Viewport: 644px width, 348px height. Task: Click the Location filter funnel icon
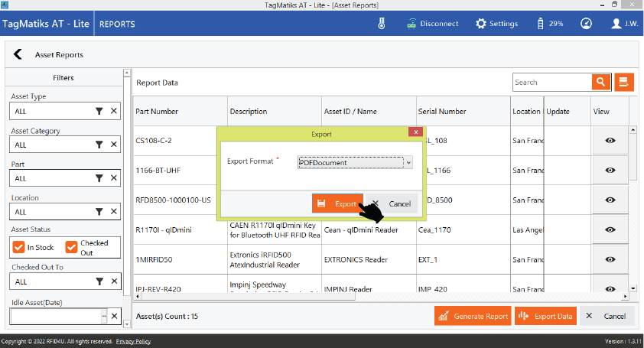click(99, 212)
